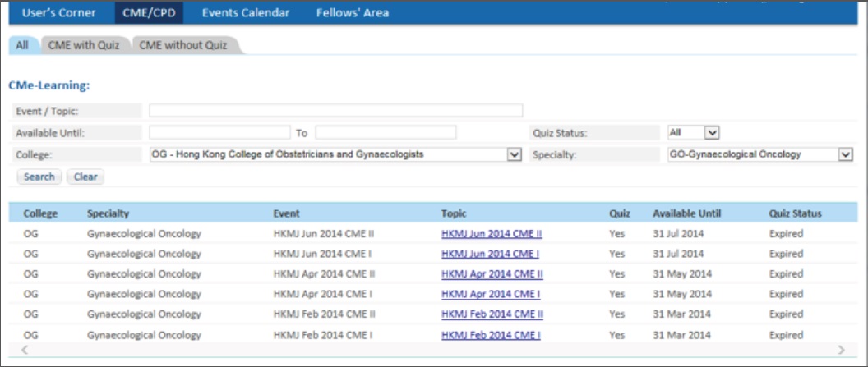Open the Specialty dropdown list

coord(760,154)
